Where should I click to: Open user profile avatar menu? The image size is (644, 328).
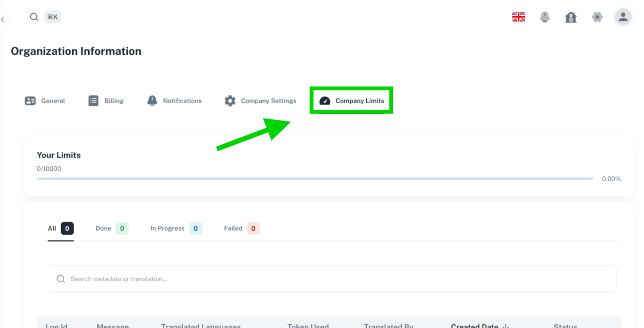(623, 17)
